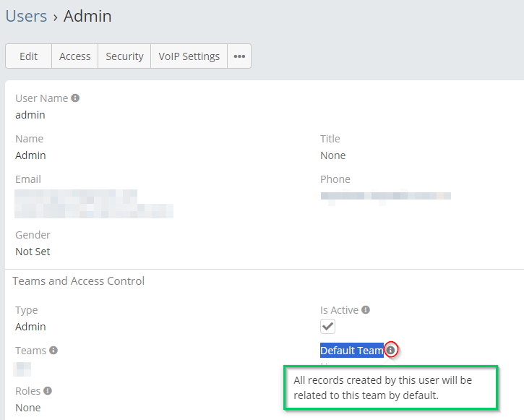Click the Teams and Access Control header

[x=79, y=281]
